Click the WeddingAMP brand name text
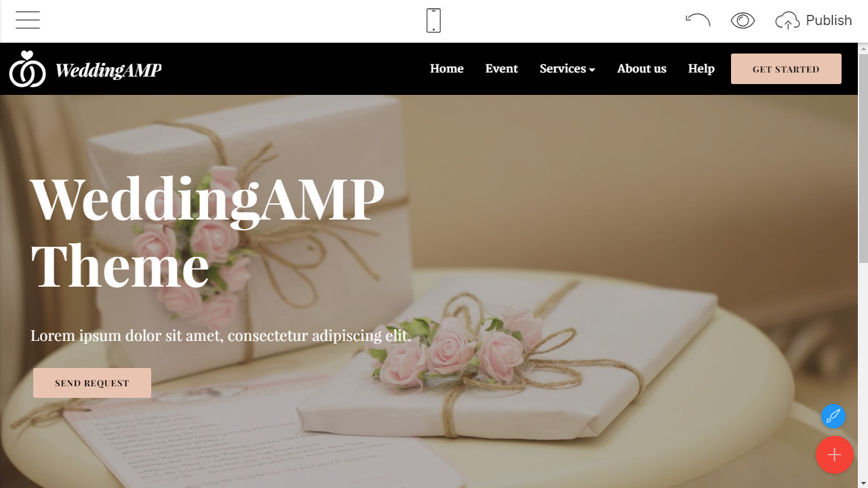Screen dimensions: 868x488 [108, 70]
